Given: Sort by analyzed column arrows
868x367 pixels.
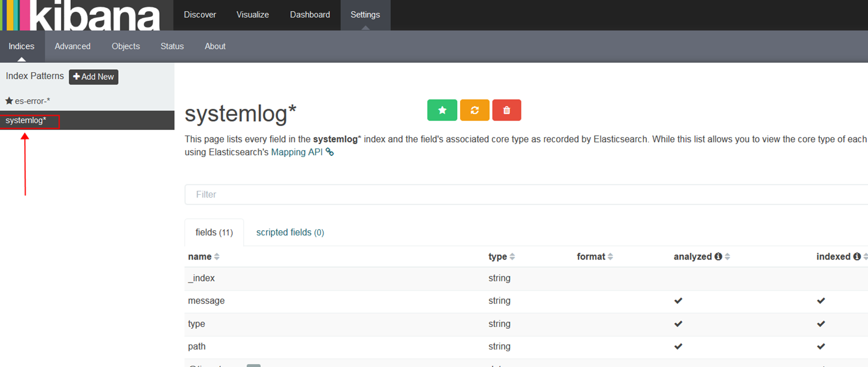Looking at the screenshot, I should [x=727, y=257].
